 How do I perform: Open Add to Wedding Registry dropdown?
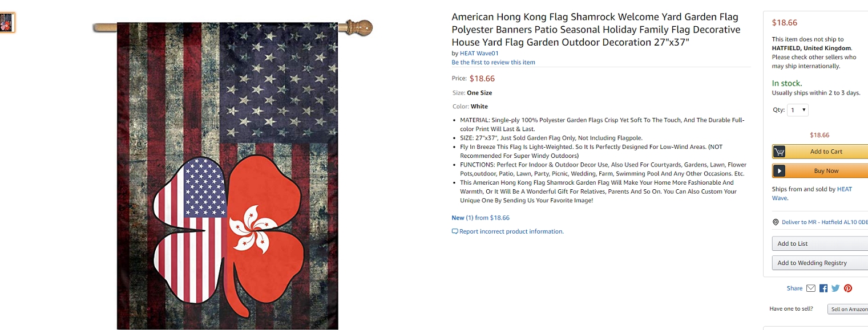[x=819, y=263]
